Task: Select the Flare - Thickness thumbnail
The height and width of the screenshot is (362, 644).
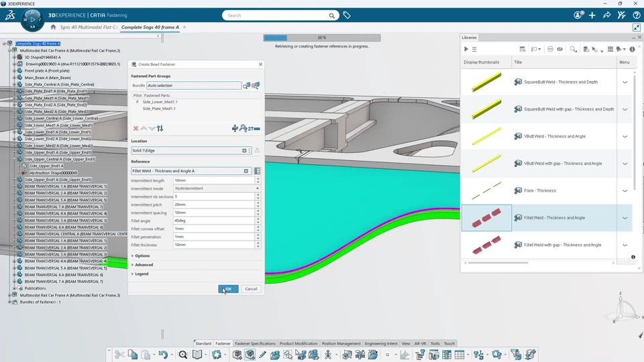Action: [x=486, y=191]
